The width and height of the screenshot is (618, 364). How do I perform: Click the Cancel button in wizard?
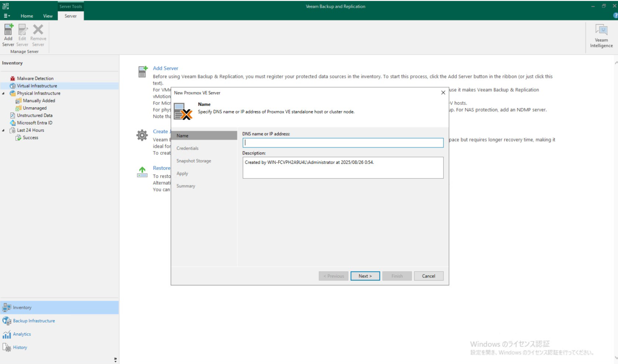pos(428,276)
